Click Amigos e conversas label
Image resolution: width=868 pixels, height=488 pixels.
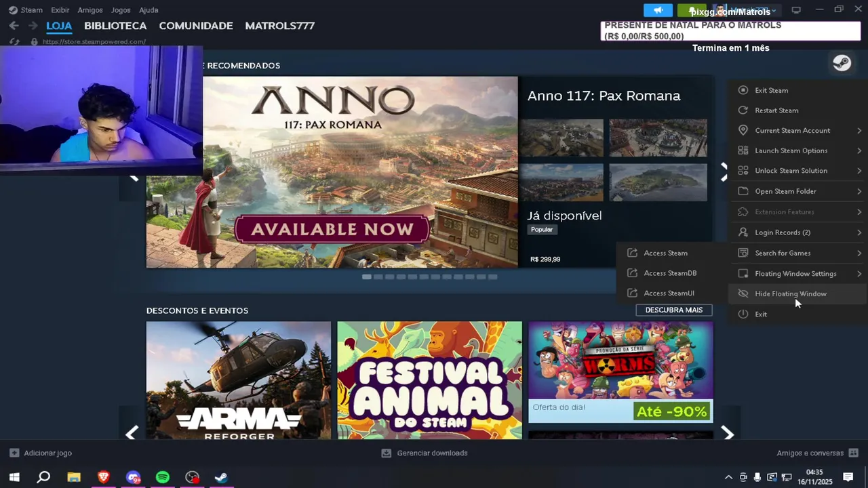point(810,453)
